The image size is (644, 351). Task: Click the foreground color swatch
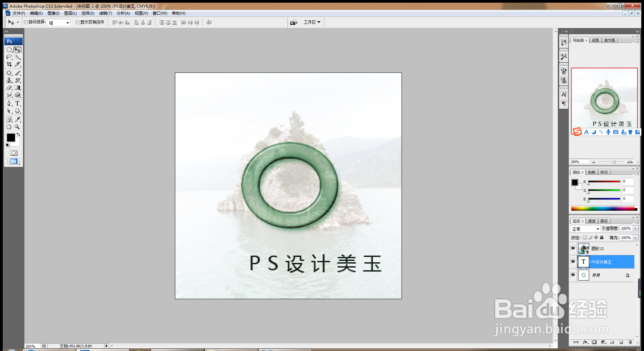coord(11,138)
